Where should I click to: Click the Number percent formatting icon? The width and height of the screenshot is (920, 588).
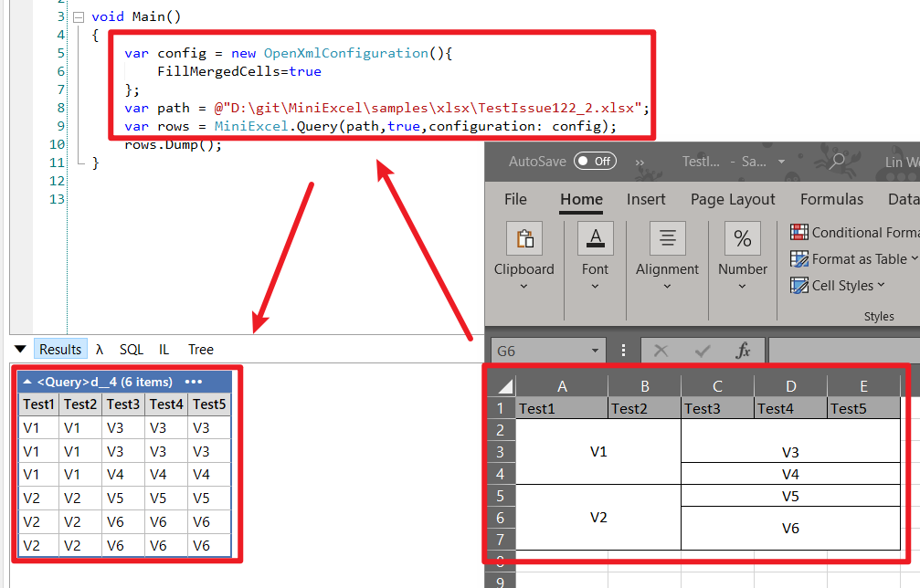tap(742, 238)
